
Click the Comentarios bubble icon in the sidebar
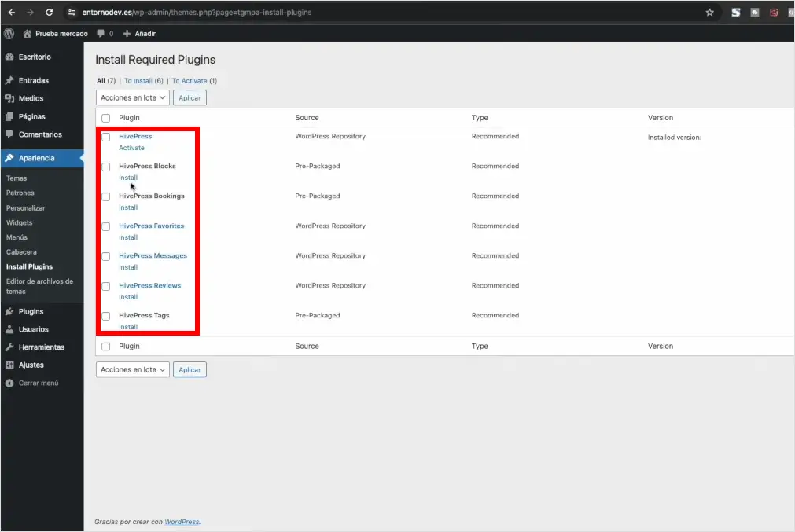tap(9, 134)
